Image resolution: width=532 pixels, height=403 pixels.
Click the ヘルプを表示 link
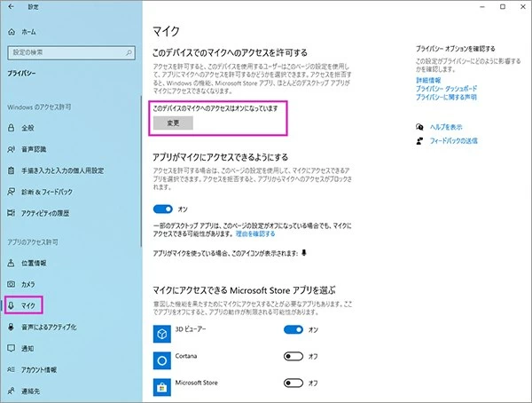coord(446,127)
